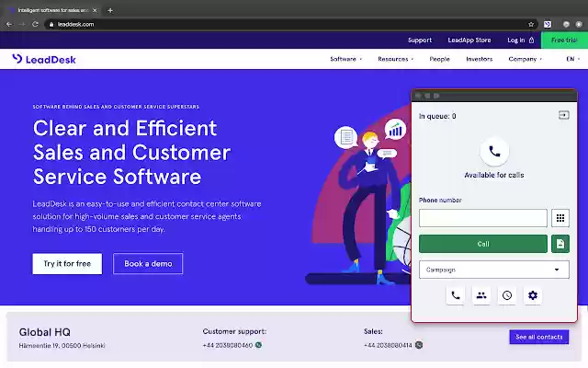Click the browser back arrow
This screenshot has width=588, height=368.
tap(9, 25)
